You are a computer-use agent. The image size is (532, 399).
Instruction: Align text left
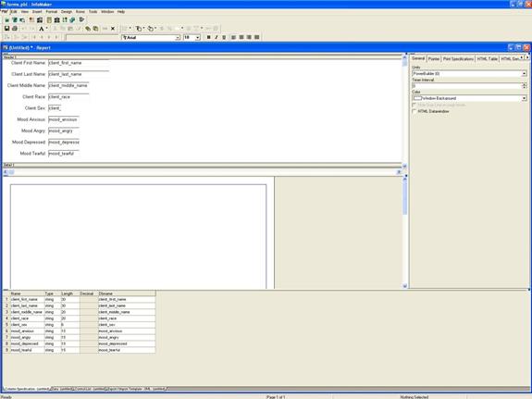(233, 37)
